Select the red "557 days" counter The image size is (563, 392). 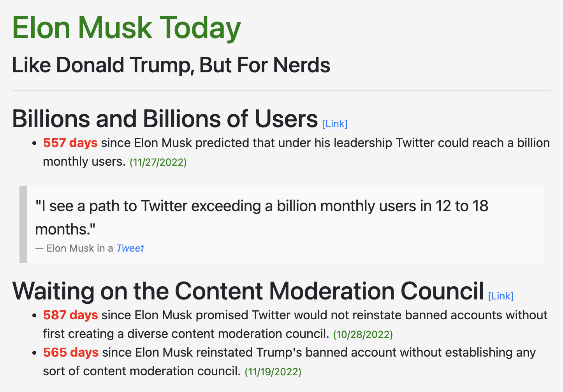70,143
